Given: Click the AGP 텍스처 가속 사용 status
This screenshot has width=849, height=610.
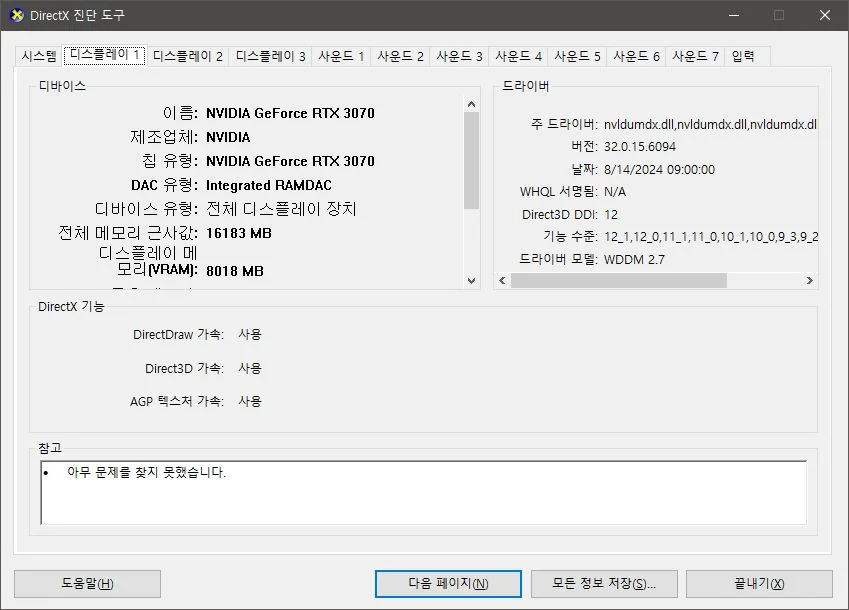Looking at the screenshot, I should click(250, 401).
